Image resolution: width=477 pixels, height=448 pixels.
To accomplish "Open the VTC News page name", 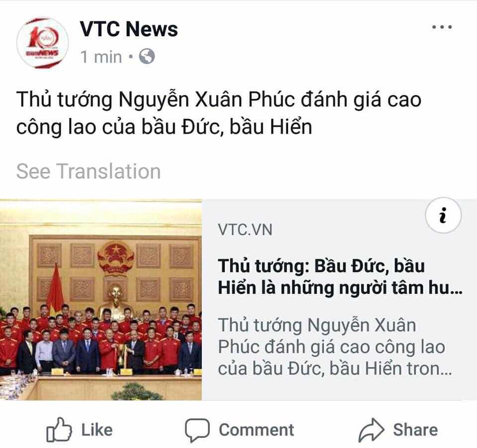I will coord(129,29).
